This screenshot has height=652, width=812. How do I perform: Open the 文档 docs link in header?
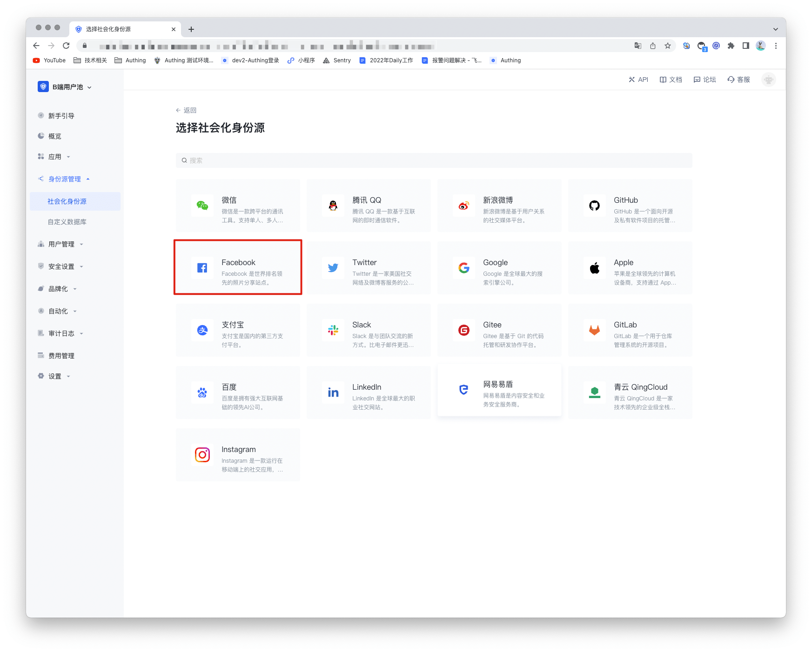671,80
